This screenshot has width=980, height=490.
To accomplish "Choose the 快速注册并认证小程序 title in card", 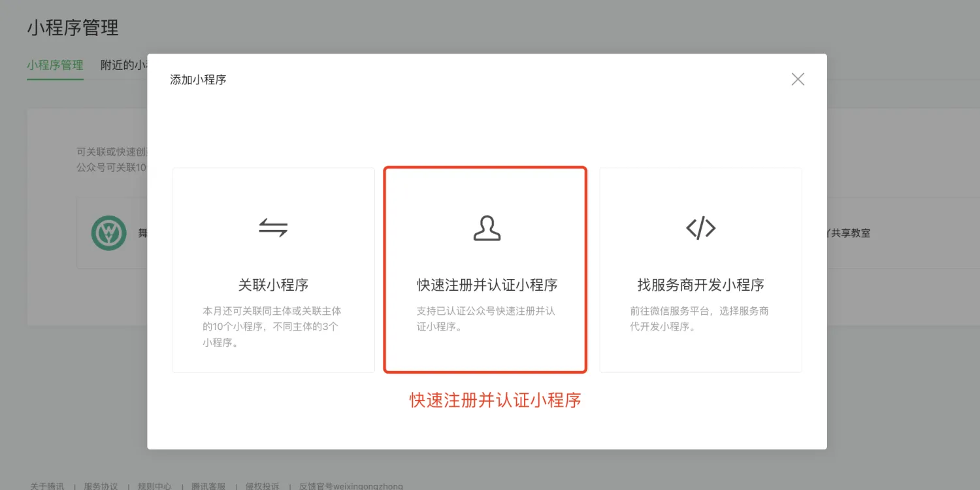I will [487, 285].
